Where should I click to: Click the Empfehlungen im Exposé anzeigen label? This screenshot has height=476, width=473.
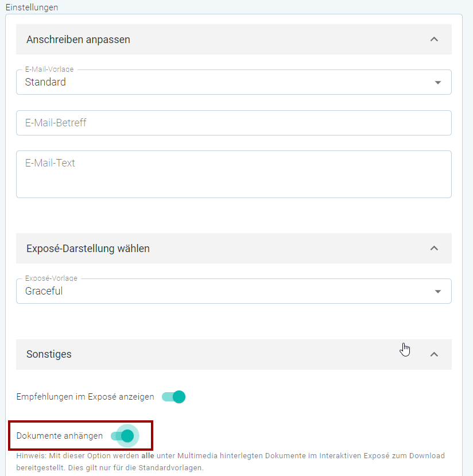pyautogui.click(x=86, y=397)
